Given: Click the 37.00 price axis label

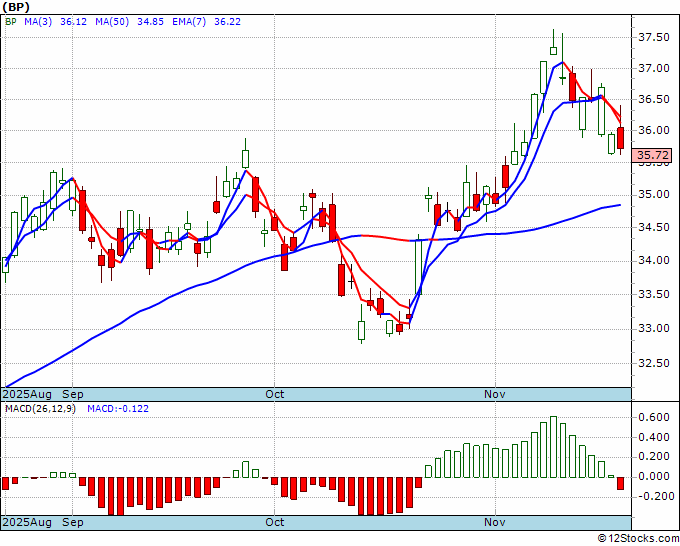Looking at the screenshot, I should coord(654,69).
